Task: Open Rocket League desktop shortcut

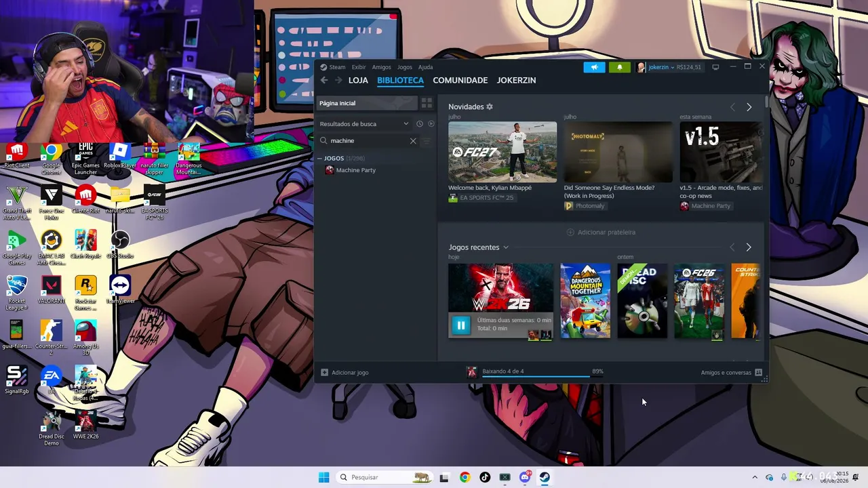Action: tap(17, 293)
